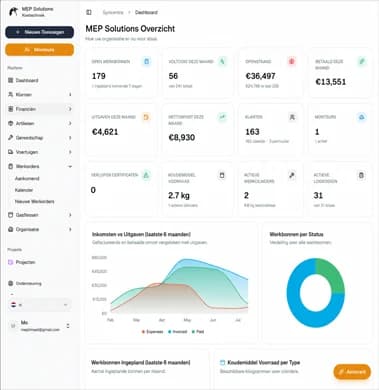Toggle the sidebar panel icon near breadcrumb
379x390 pixels.
click(89, 12)
